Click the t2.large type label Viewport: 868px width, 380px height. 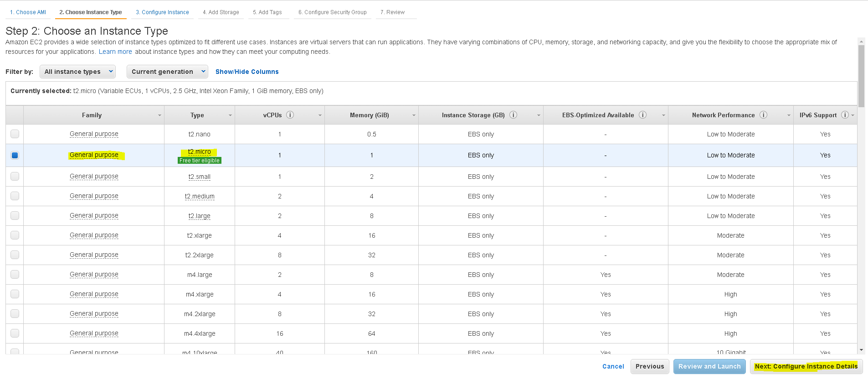click(200, 216)
